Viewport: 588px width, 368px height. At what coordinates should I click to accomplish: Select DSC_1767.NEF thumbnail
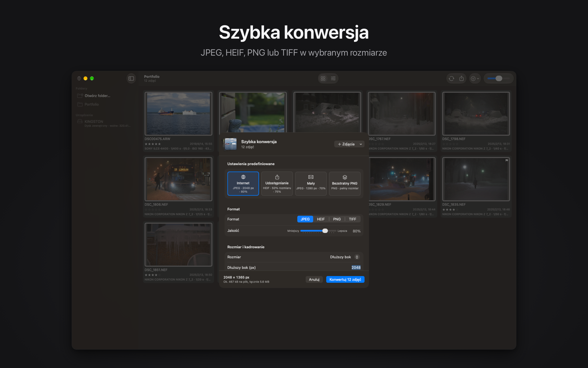[x=402, y=113]
